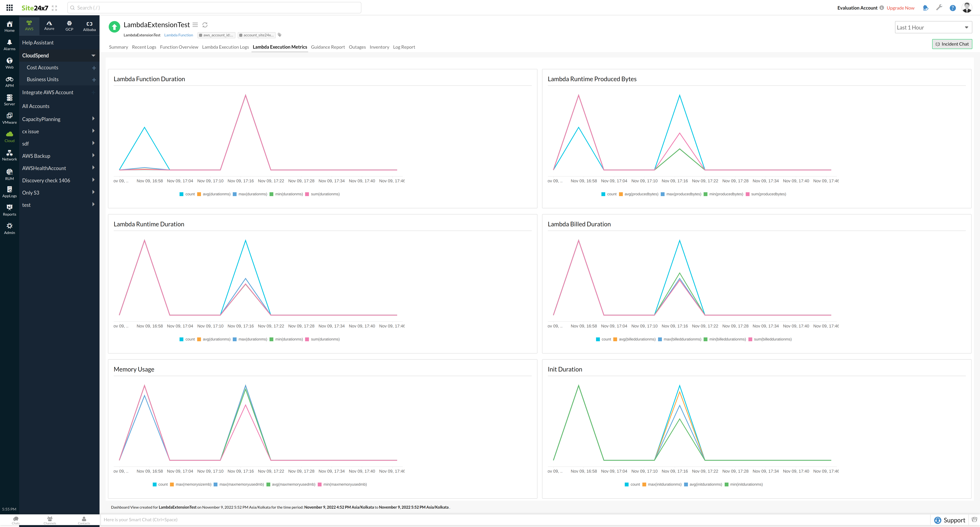Viewport: 980px width, 527px height.
Task: Click inside the Smart Chat input field
Action: click(x=304, y=519)
